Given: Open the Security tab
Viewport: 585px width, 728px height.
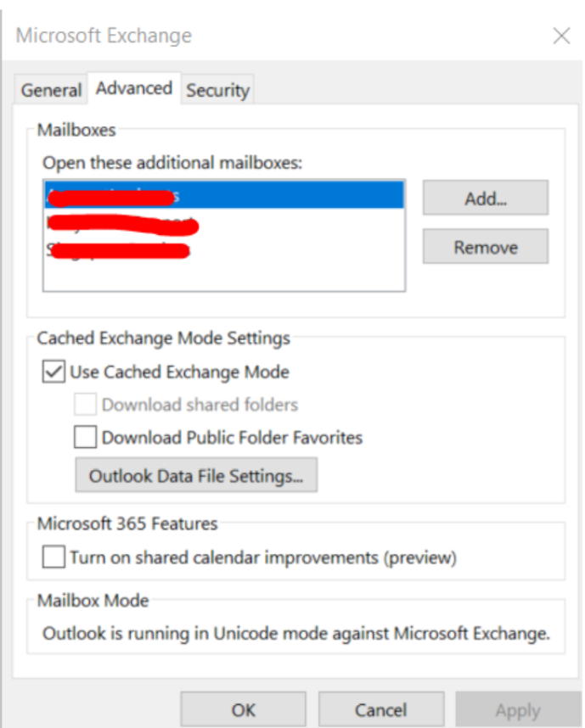Looking at the screenshot, I should coord(217,90).
